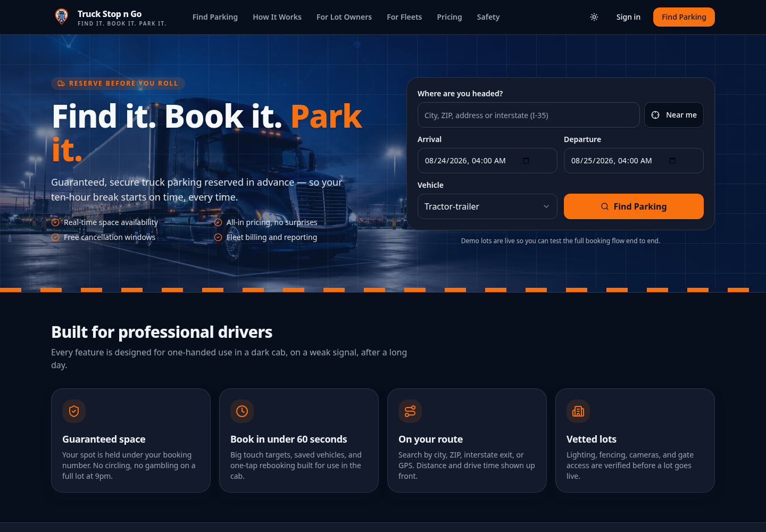This screenshot has height=532, width=766.
Task: Click the Built for professional drivers heading
Action: point(162,332)
